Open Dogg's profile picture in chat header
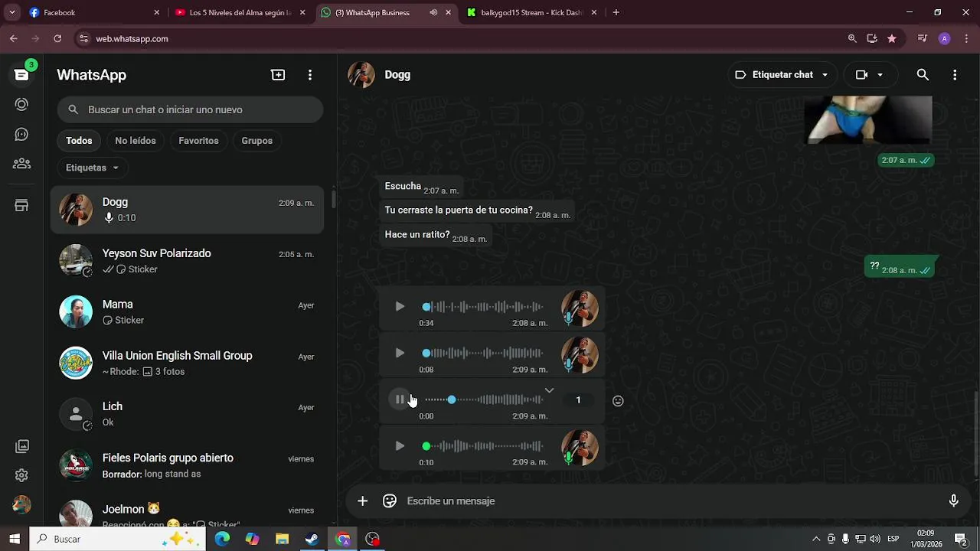This screenshot has height=551, width=980. point(361,75)
